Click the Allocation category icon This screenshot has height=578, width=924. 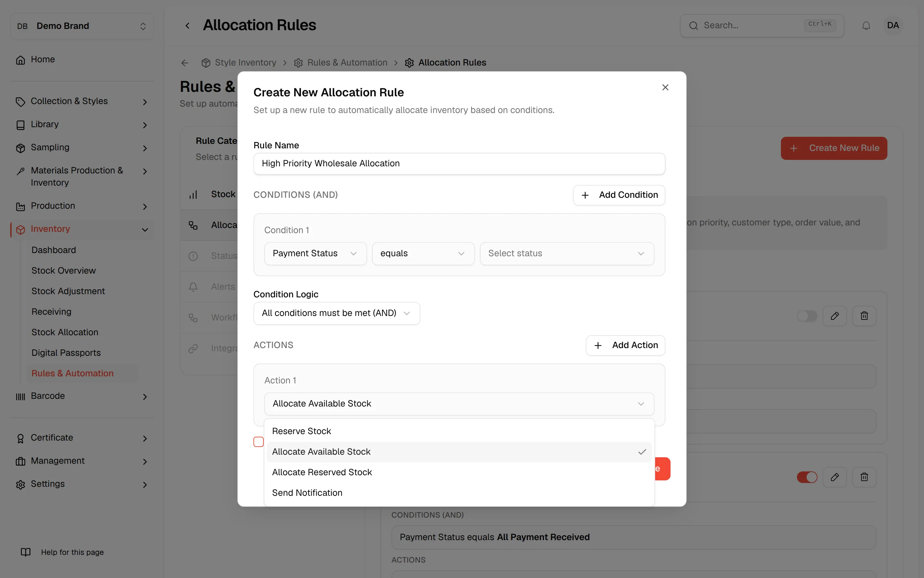193,225
